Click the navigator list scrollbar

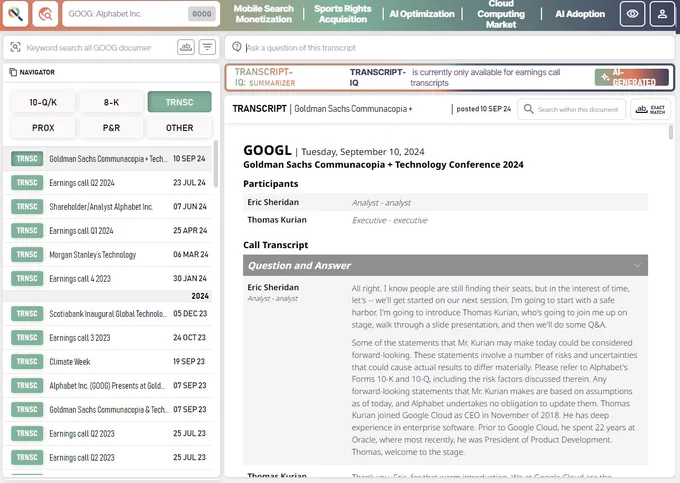tap(216, 164)
